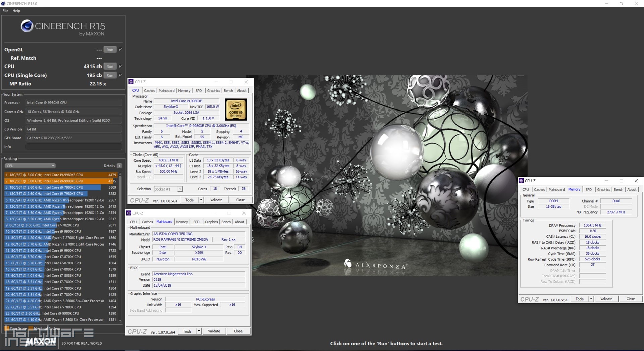Click Validate in CPU-Z CPU window

pos(216,200)
